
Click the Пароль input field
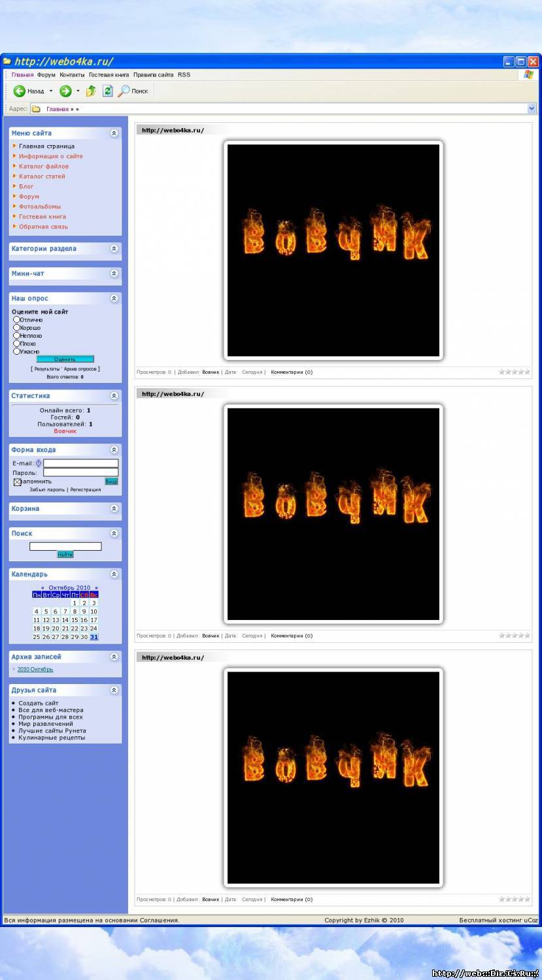point(80,472)
